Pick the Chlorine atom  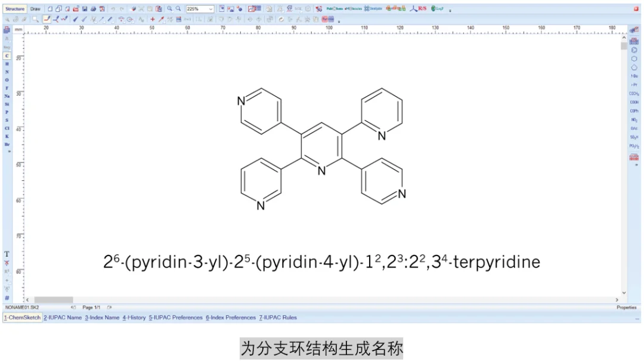pos(7,128)
